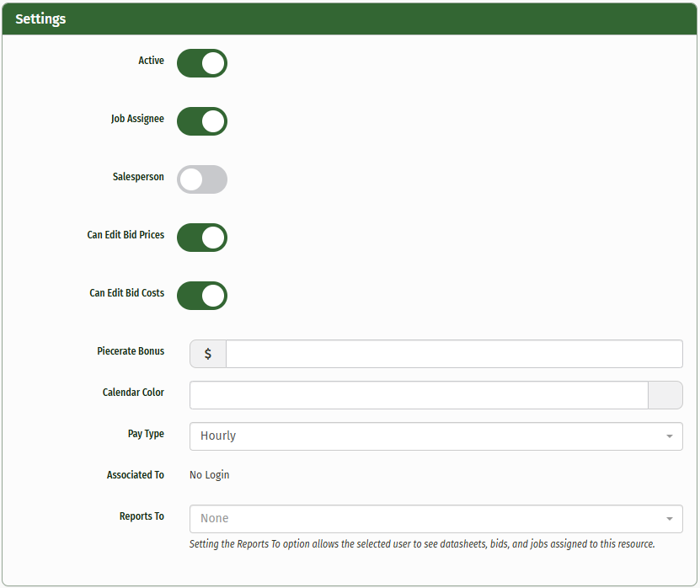Viewport: 700px width, 588px height.
Task: Click the Pay Type dropdown arrow
Action: click(669, 436)
